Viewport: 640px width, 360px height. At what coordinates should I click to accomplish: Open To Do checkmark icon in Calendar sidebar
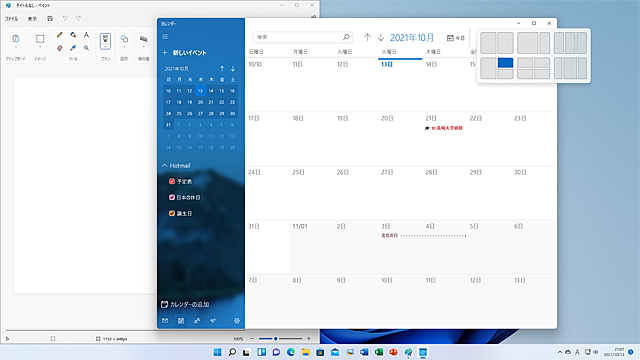[x=213, y=321]
